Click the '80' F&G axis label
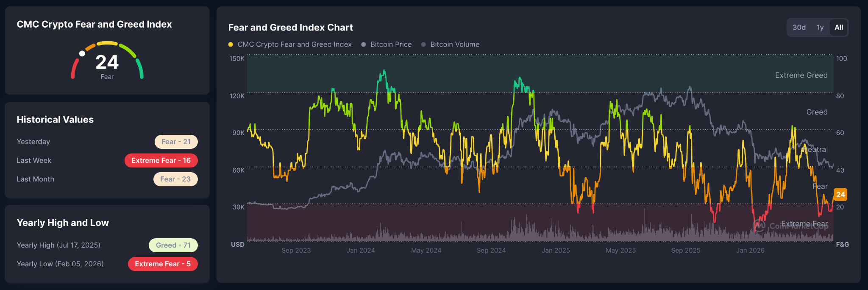Viewport: 868px width, 290px height. 840,96
